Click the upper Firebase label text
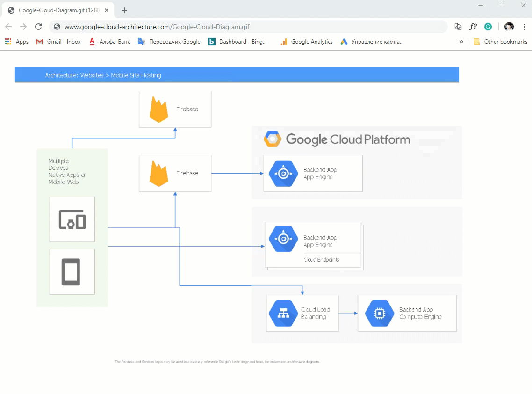532x394 pixels. [187, 109]
